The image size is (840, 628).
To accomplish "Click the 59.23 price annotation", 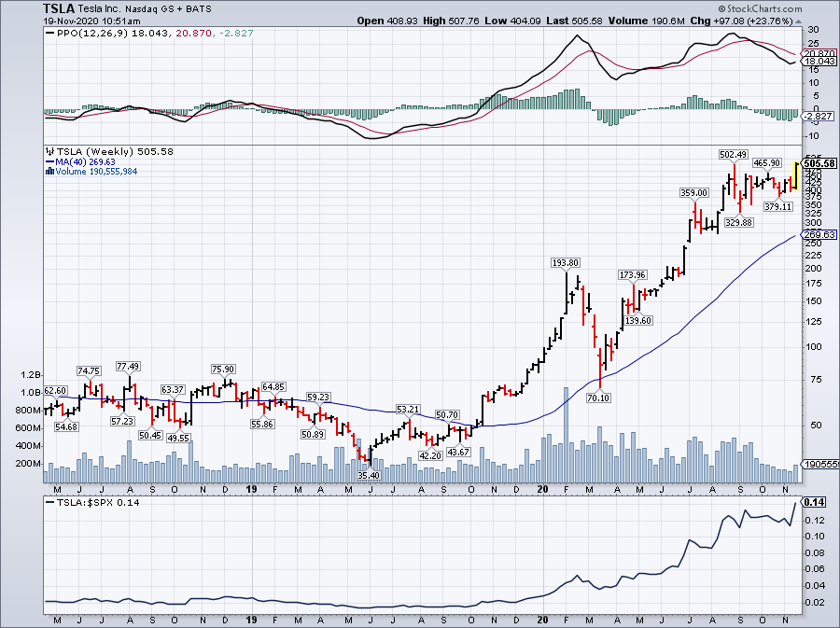I will click(319, 398).
